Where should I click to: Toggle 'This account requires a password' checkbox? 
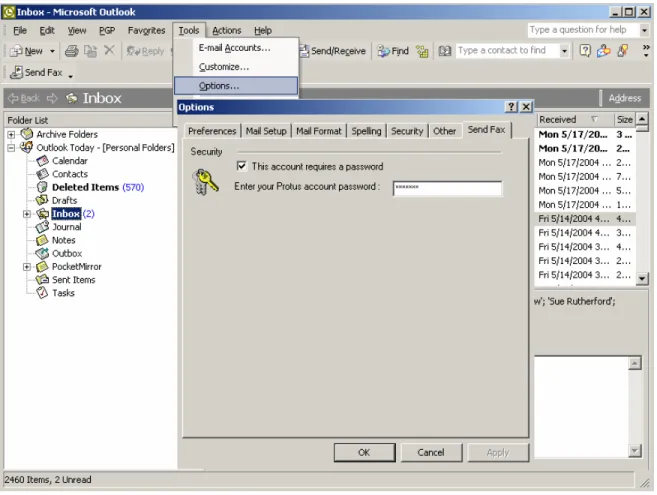pyautogui.click(x=241, y=166)
